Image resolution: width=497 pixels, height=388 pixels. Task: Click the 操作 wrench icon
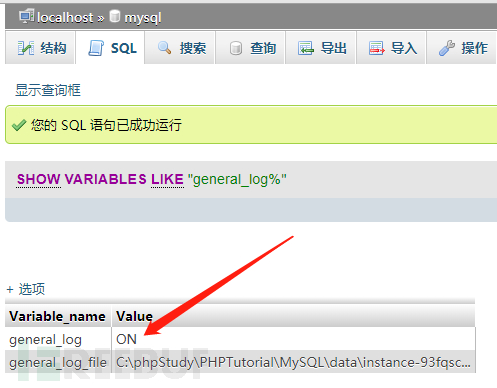(x=447, y=48)
